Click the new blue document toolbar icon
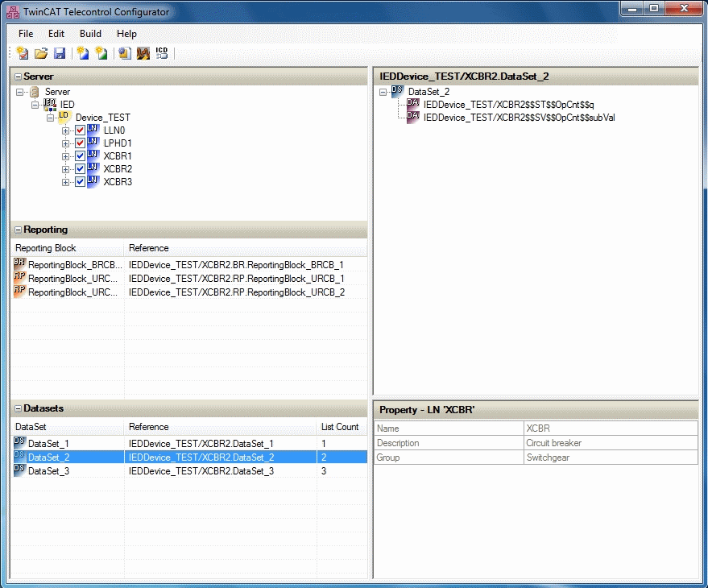Image resolution: width=708 pixels, height=588 pixels. (83, 53)
